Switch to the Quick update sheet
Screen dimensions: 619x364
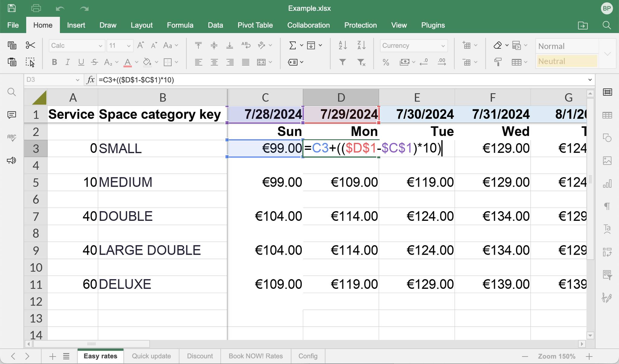tap(151, 356)
